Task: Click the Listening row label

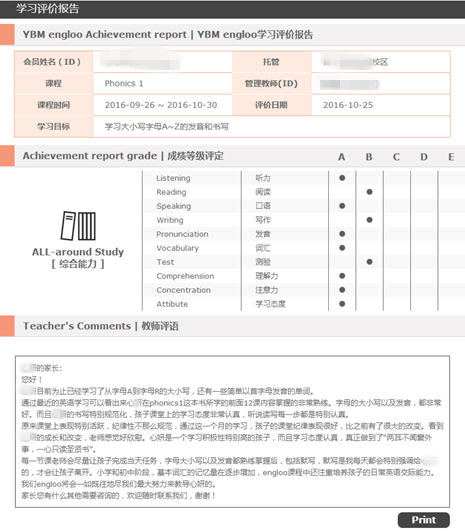Action: tap(173, 178)
